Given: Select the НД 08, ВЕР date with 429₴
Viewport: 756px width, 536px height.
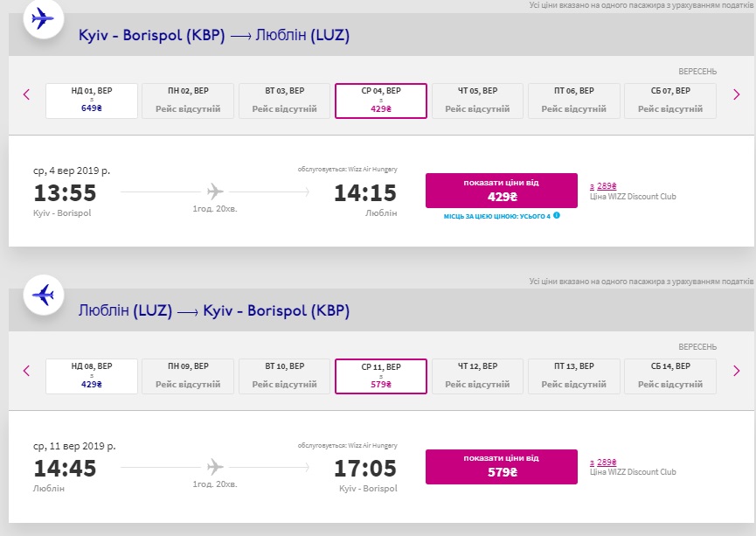Looking at the screenshot, I should click(92, 376).
